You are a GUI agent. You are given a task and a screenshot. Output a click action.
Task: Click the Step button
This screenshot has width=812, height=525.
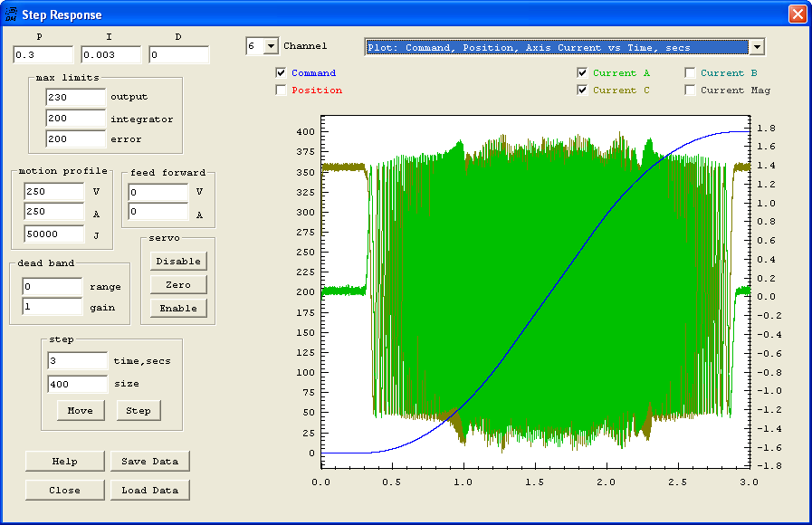pos(139,411)
